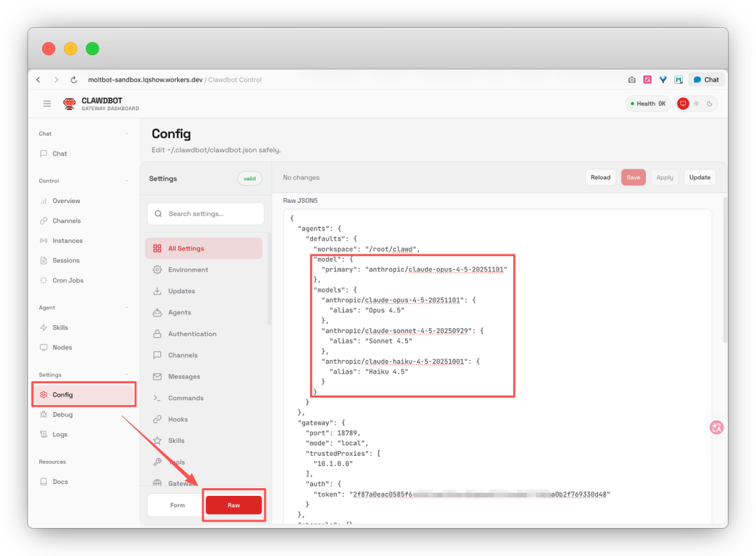Click the camera extension icon

click(x=631, y=80)
